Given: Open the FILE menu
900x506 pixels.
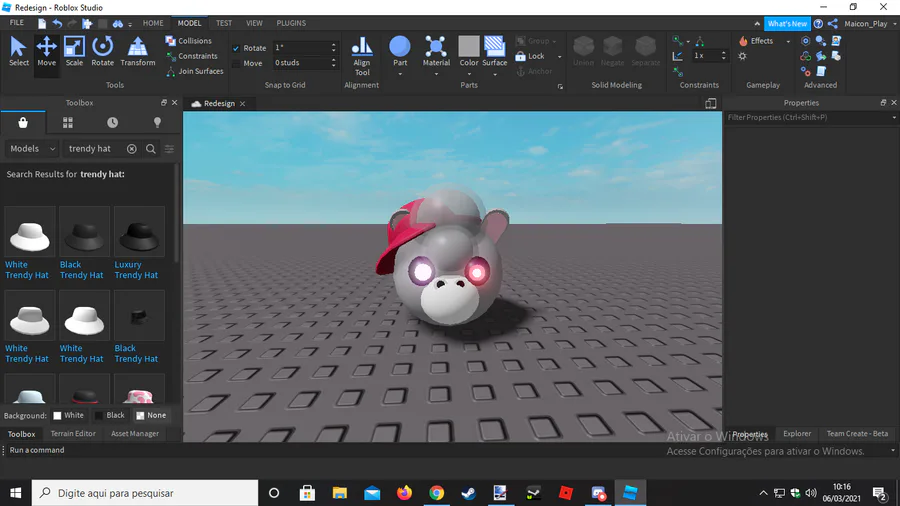Looking at the screenshot, I should click(17, 23).
